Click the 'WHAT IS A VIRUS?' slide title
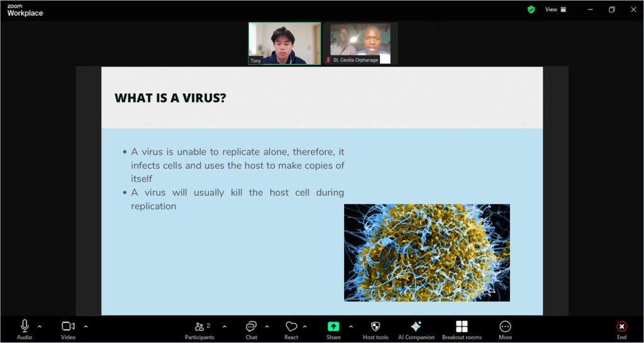644x343 pixels. coord(170,98)
